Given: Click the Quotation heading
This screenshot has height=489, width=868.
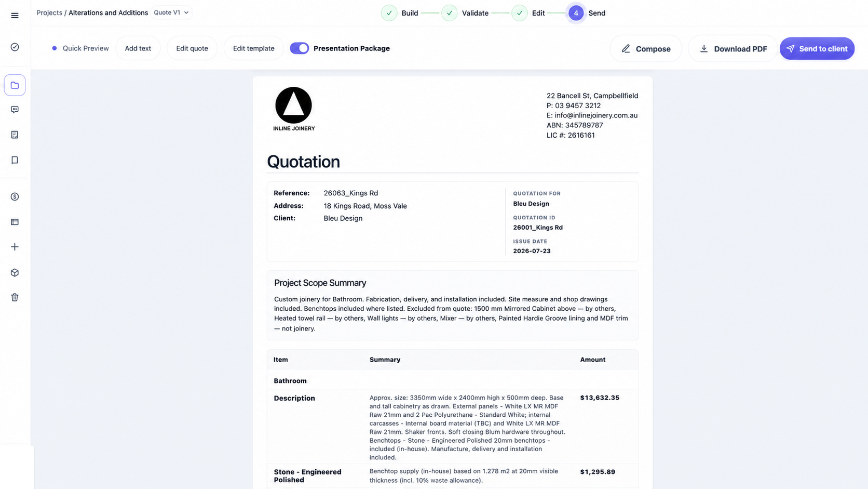Looking at the screenshot, I should click(303, 162).
